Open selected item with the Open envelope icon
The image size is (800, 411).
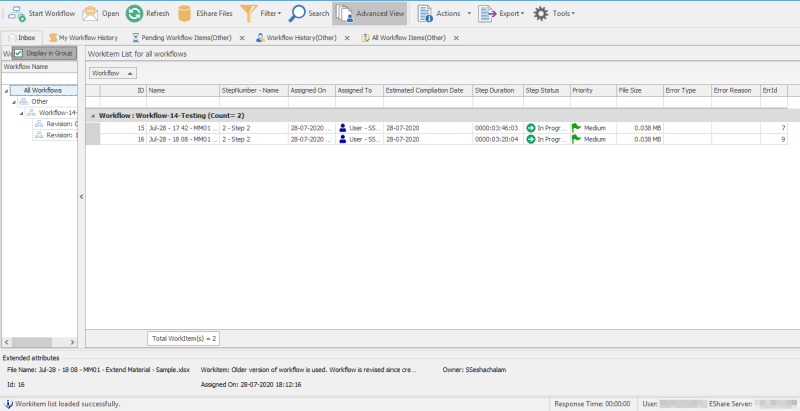(90, 13)
